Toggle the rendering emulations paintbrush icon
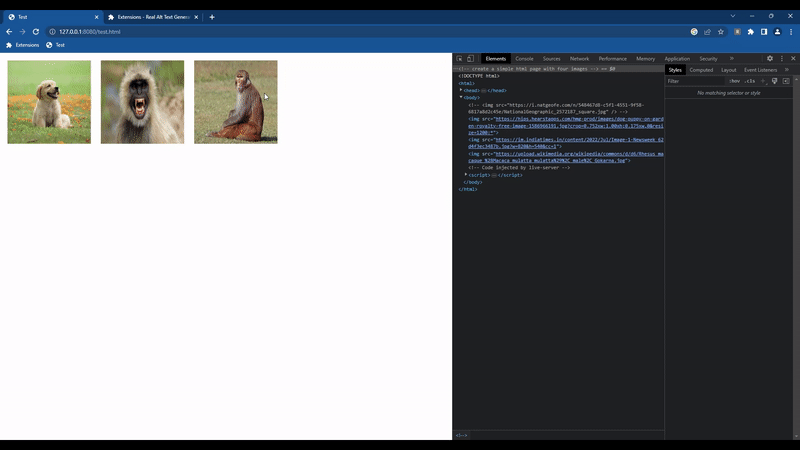This screenshot has width=800, height=450. [774, 81]
